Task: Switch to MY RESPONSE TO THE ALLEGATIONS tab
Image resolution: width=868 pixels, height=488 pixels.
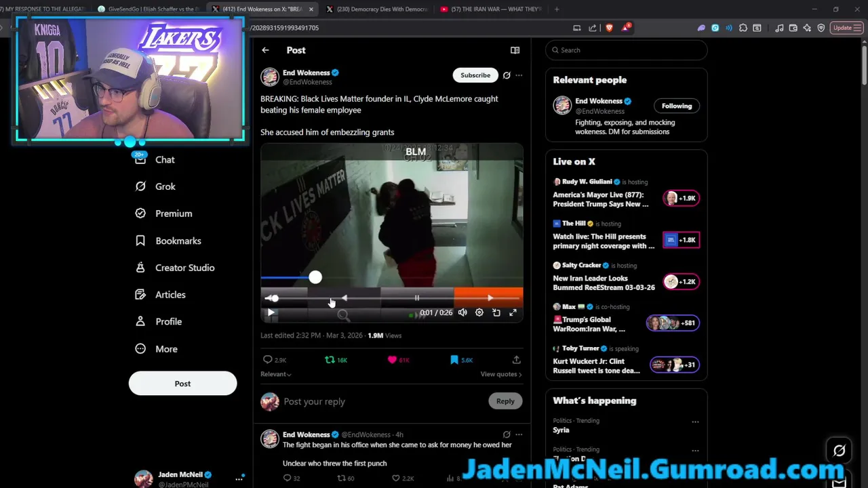Action: tap(44, 9)
